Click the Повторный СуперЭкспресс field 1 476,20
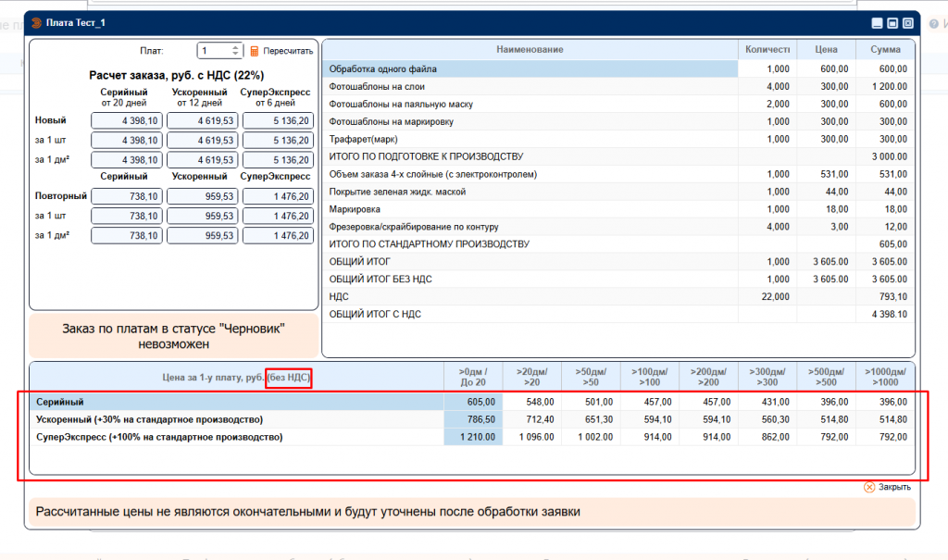This screenshot has height=560, width=948. point(277,196)
